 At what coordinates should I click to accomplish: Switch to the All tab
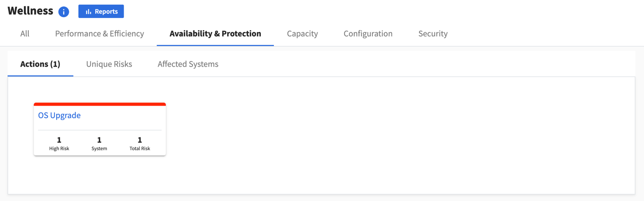(x=25, y=34)
